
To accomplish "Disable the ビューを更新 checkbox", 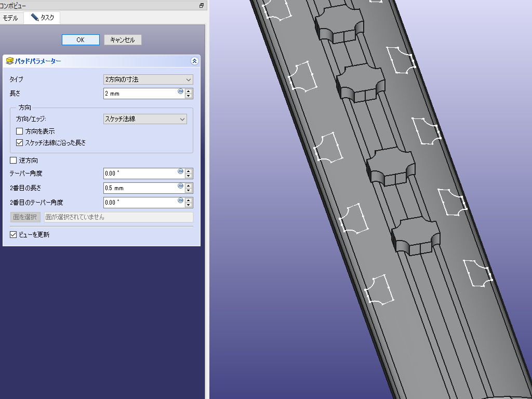I will click(x=14, y=235).
